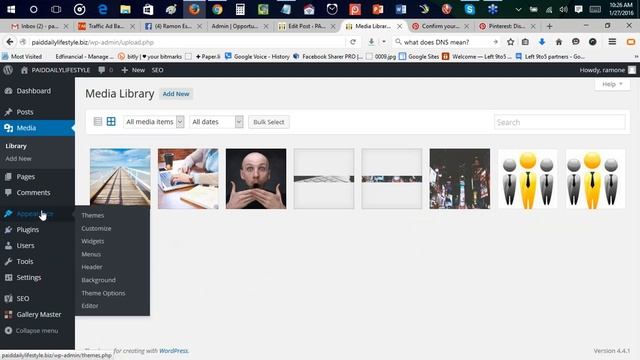The image size is (640, 360).
Task: Select Theme Options in Appearance flyout
Action: click(103, 293)
